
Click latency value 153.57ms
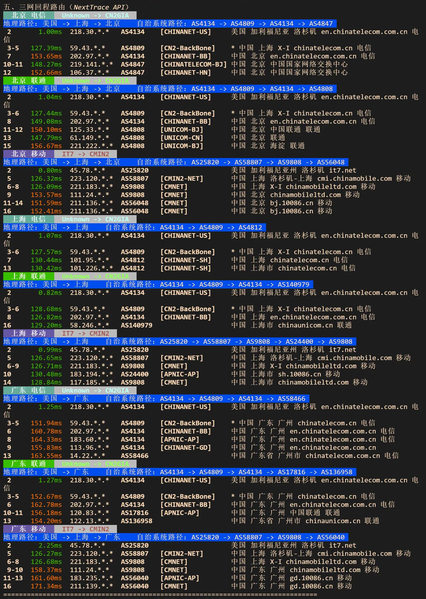point(46,195)
